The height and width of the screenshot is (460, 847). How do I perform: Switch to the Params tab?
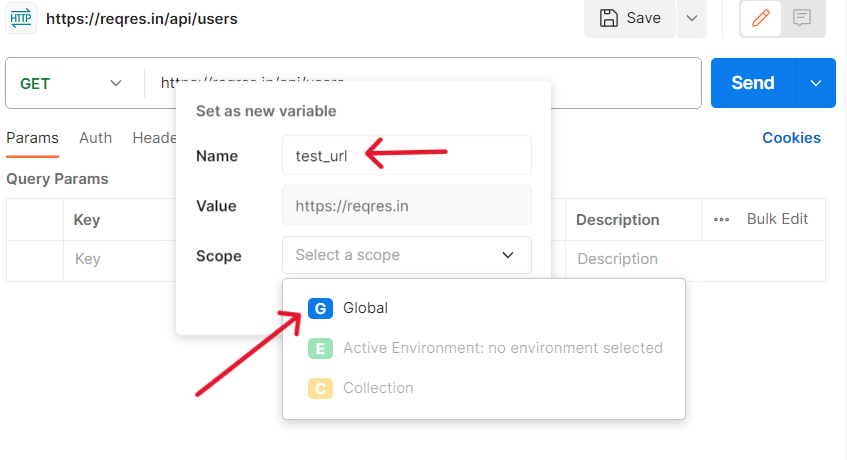32,138
